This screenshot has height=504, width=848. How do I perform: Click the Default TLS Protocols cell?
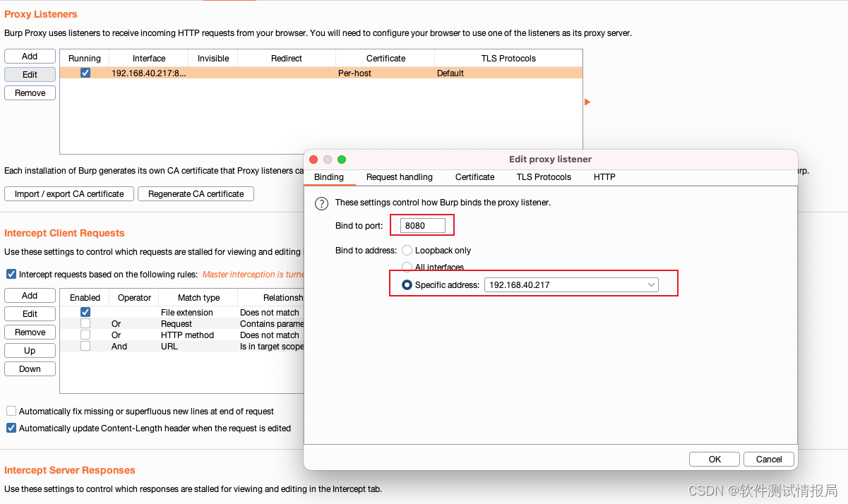pyautogui.click(x=508, y=73)
